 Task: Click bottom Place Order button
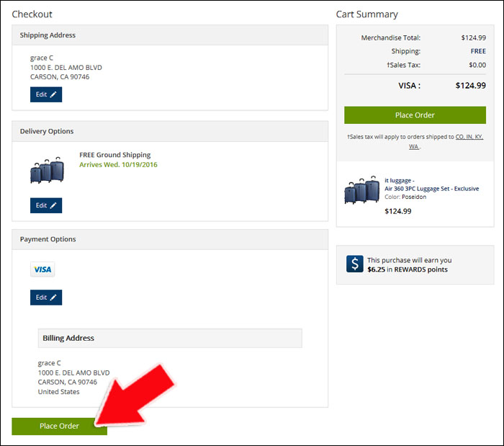pyautogui.click(x=60, y=427)
